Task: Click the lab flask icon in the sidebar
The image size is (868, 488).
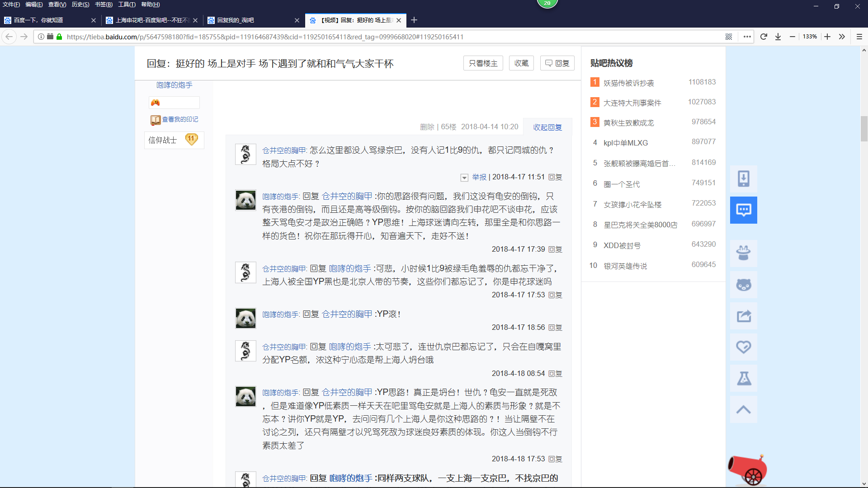Action: pos(744,378)
